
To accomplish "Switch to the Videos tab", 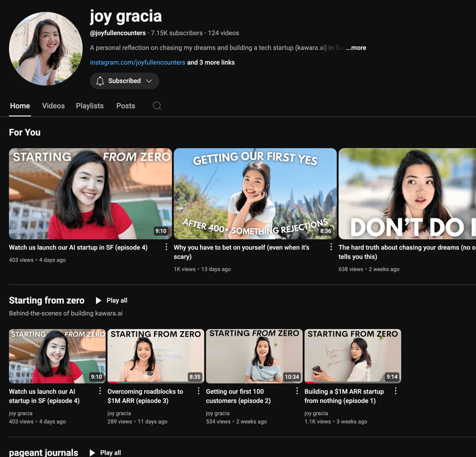I will click(x=53, y=106).
